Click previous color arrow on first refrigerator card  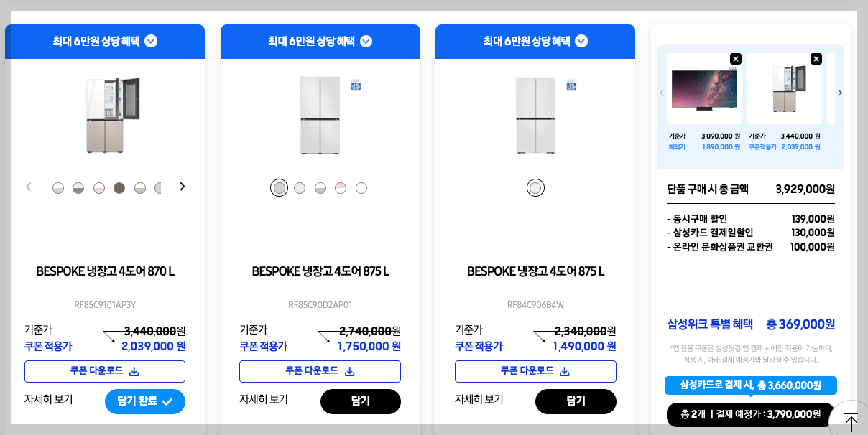(x=29, y=186)
